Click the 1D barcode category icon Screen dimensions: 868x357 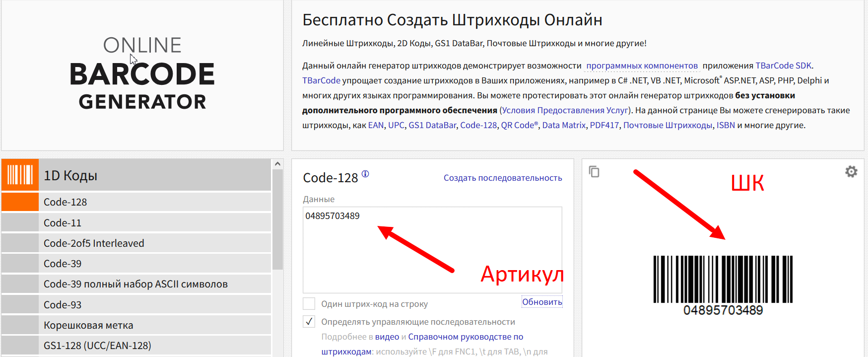pos(20,175)
